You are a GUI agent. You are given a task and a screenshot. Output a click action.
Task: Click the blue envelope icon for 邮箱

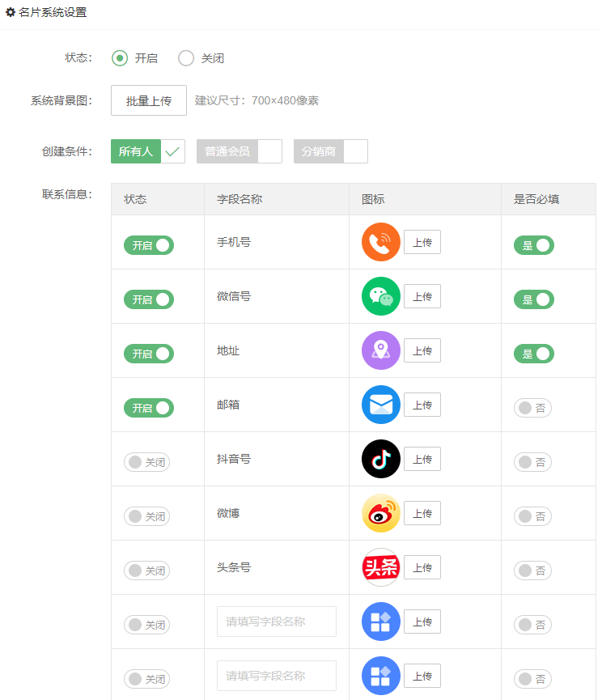pyautogui.click(x=380, y=405)
